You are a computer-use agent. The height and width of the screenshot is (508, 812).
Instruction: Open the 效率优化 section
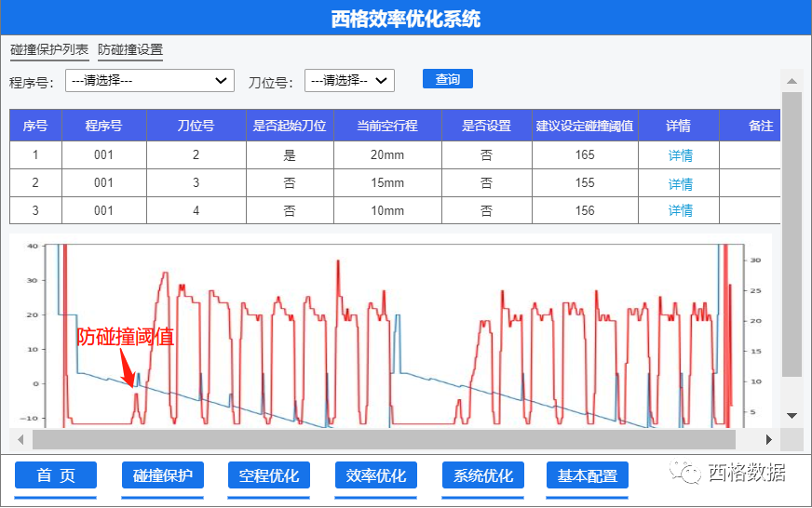376,475
